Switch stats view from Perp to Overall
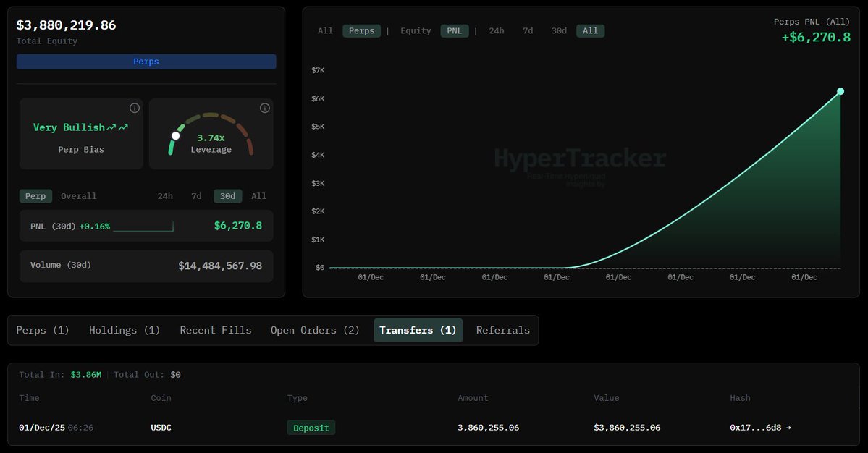The width and height of the screenshot is (868, 453). pyautogui.click(x=78, y=195)
